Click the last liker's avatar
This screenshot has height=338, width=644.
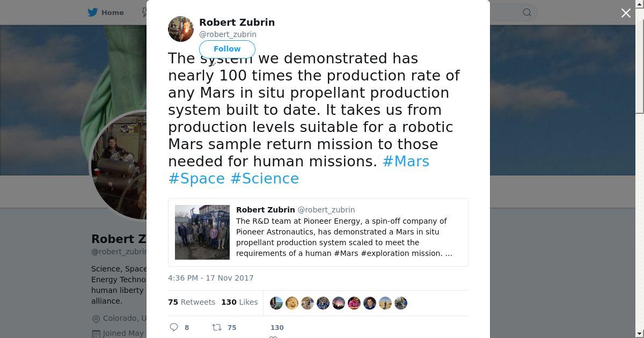click(x=401, y=303)
